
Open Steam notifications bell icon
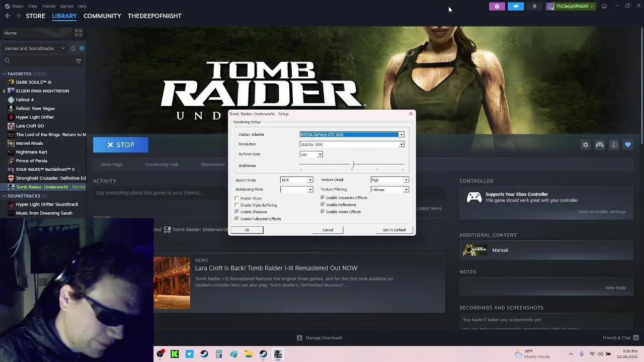(x=534, y=6)
